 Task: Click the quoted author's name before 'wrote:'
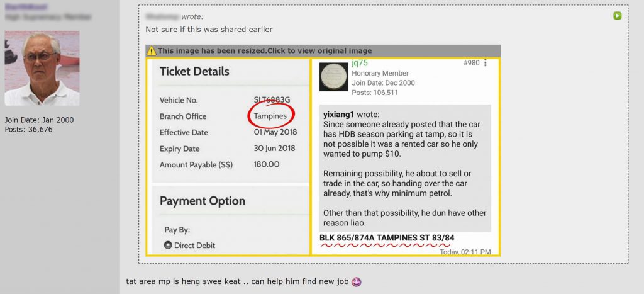point(162,16)
